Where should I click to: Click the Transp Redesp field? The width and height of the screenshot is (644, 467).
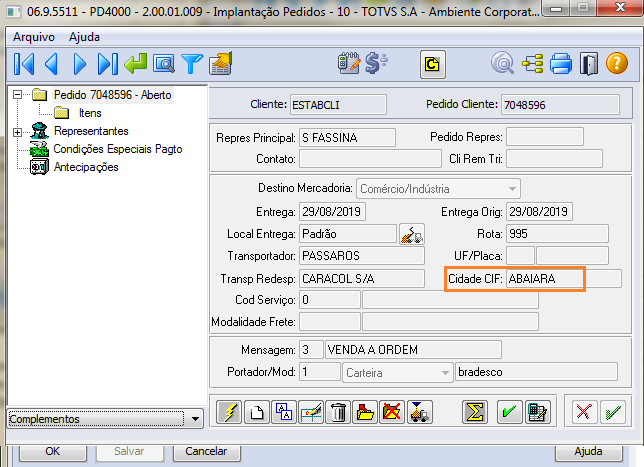(x=362, y=279)
